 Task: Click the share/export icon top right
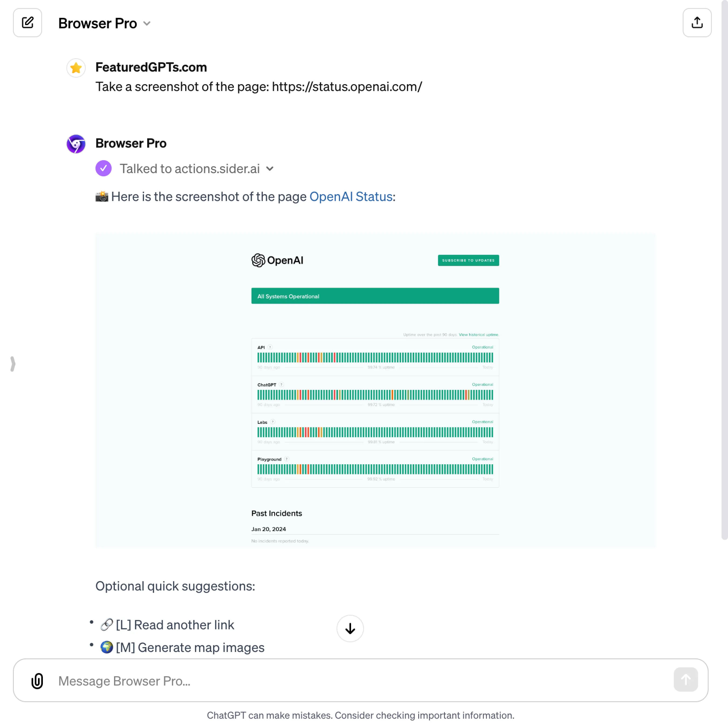697,23
